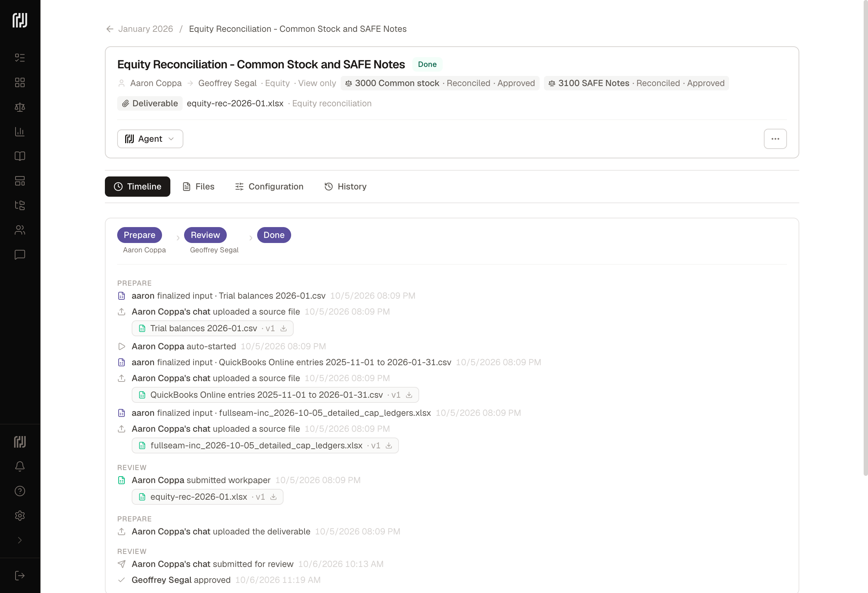Open the chat bubble sidebar icon
The width and height of the screenshot is (868, 593).
[20, 255]
